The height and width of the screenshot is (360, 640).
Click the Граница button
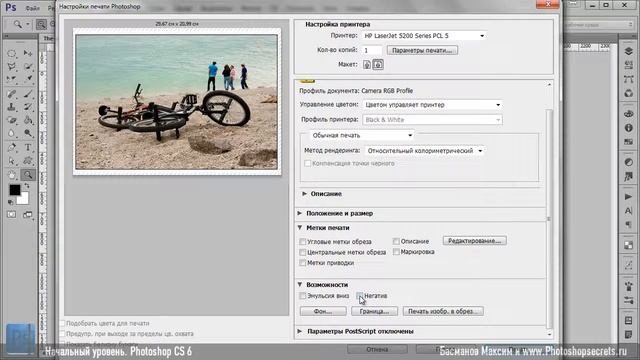click(x=374, y=311)
